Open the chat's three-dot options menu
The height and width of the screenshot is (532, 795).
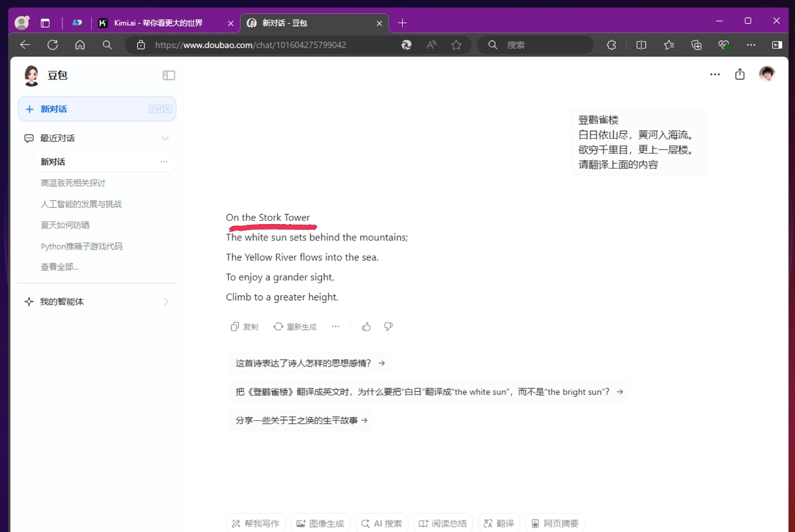click(714, 74)
